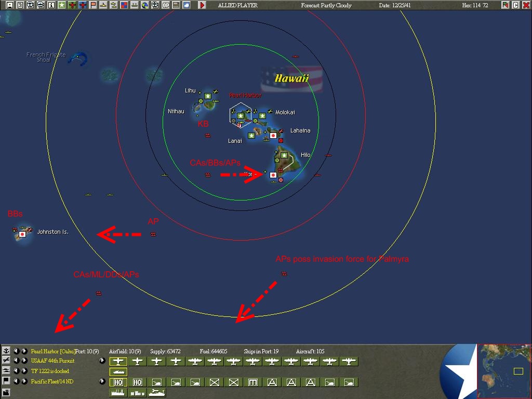Click the flag row icon in bottom panel
Screen dimensions: 532x399
pyautogui.click(x=6, y=381)
